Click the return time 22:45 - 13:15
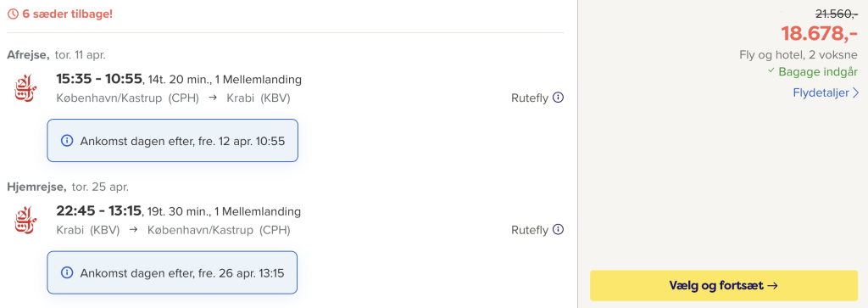Viewport: 868px width, 308px height. tap(98, 211)
